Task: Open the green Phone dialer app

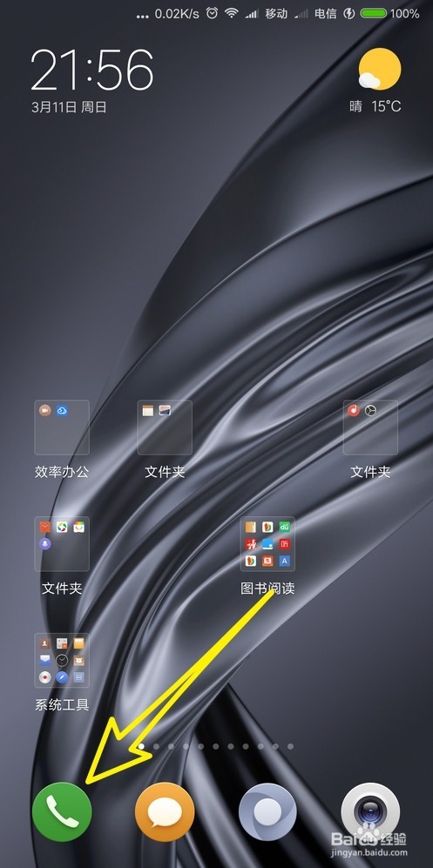Action: [x=62, y=811]
